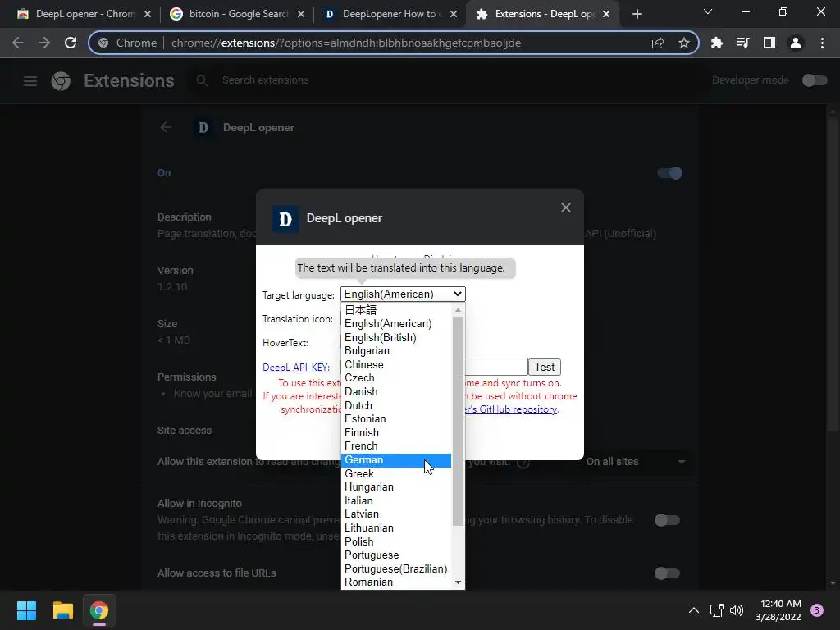
Task: Select Hungarian in the dropdown list
Action: [396, 487]
